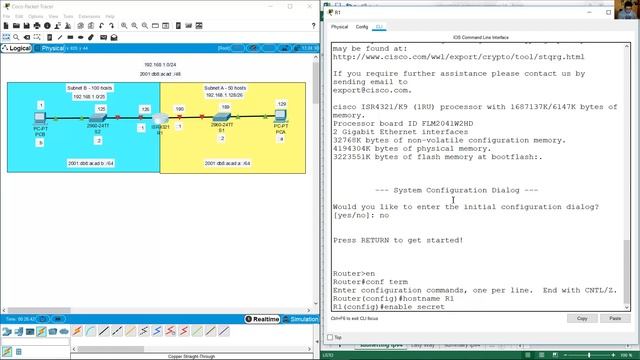Viewport: 640px width, 360px height.
Task: Click PC-A computer in Subnet A
Action: click(280, 116)
